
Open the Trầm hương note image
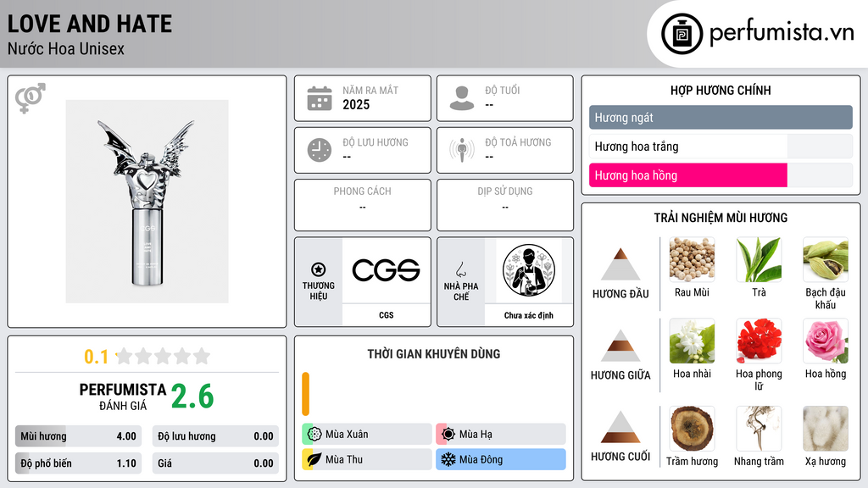tap(692, 428)
